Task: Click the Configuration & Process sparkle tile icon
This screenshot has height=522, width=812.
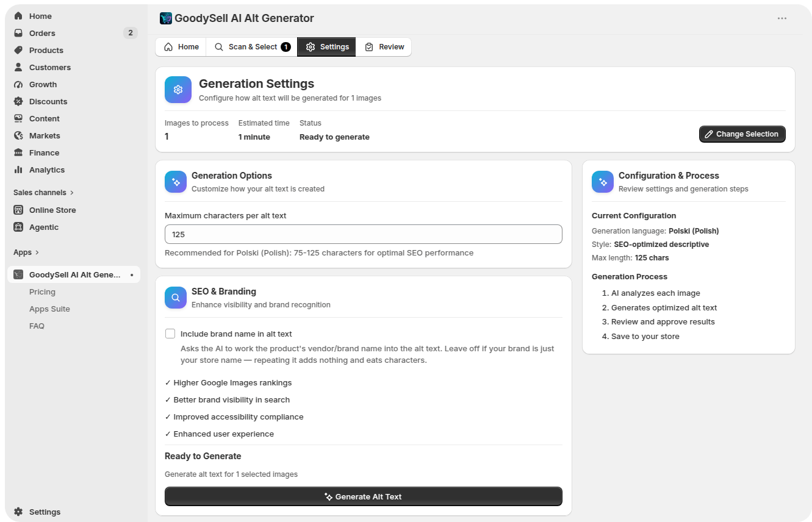Action: [x=603, y=182]
